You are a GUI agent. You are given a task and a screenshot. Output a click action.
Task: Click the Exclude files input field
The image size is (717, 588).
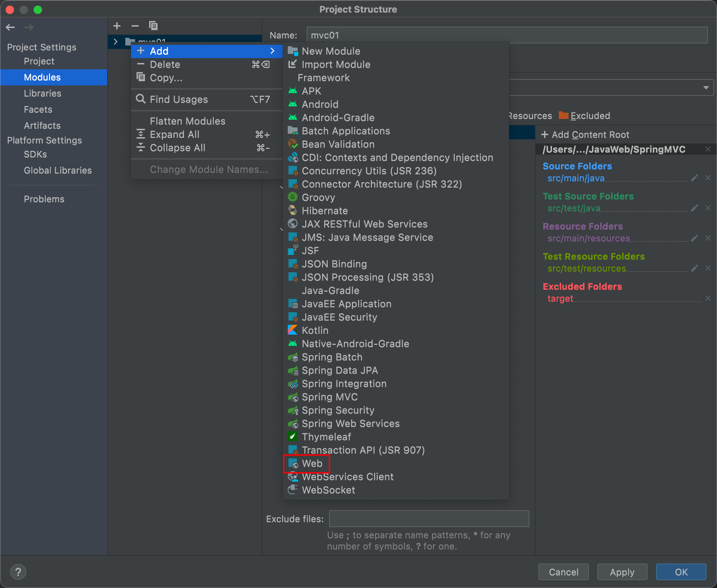[x=429, y=519]
